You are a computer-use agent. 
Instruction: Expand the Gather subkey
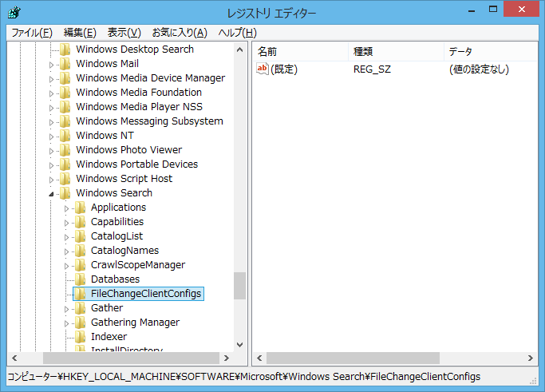click(66, 309)
